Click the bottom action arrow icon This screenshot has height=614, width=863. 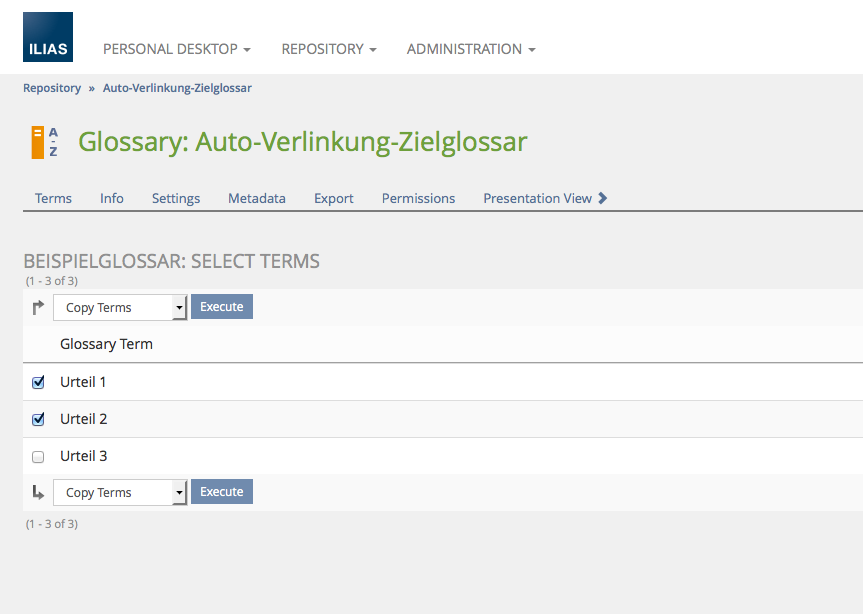pyautogui.click(x=38, y=492)
